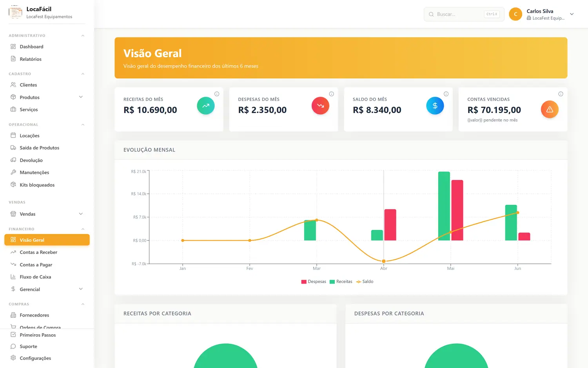Click the Produtos box icon
Viewport: 588px width, 368px height.
tap(13, 97)
